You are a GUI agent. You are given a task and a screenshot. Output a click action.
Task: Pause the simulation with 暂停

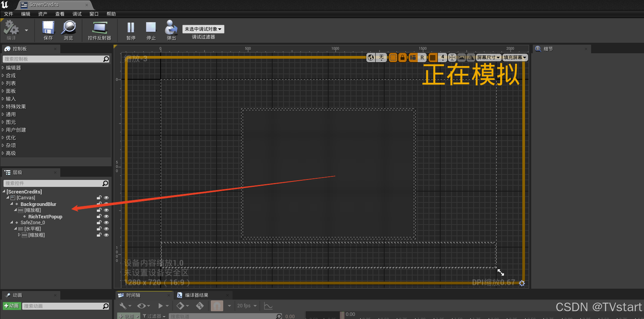pyautogui.click(x=131, y=30)
